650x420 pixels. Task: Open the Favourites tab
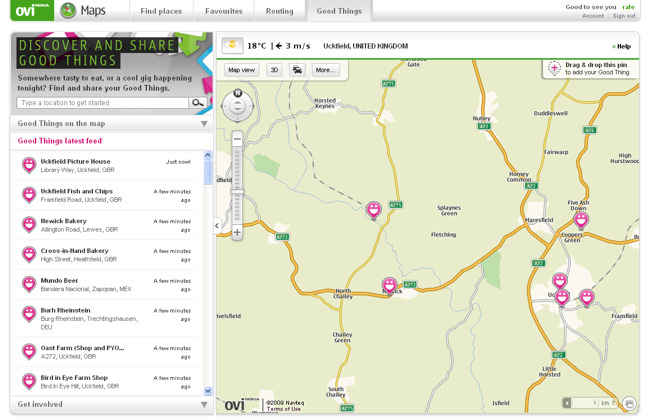point(223,11)
